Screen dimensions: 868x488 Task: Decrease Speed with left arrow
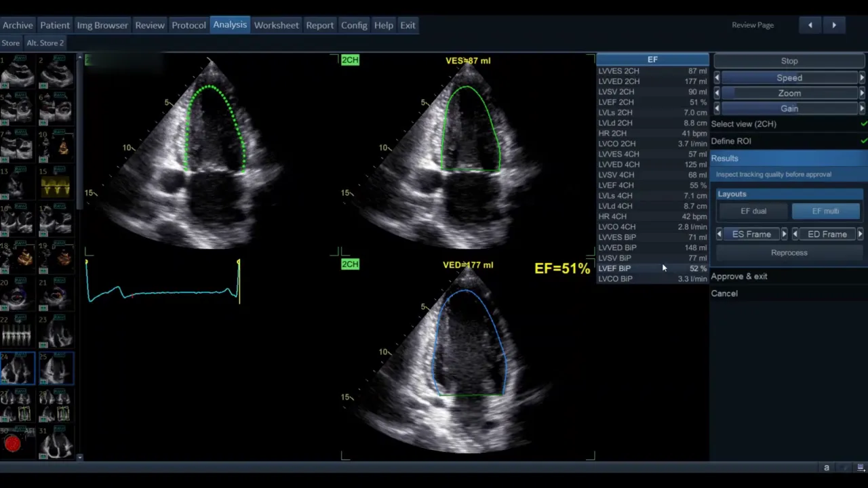pos(717,78)
